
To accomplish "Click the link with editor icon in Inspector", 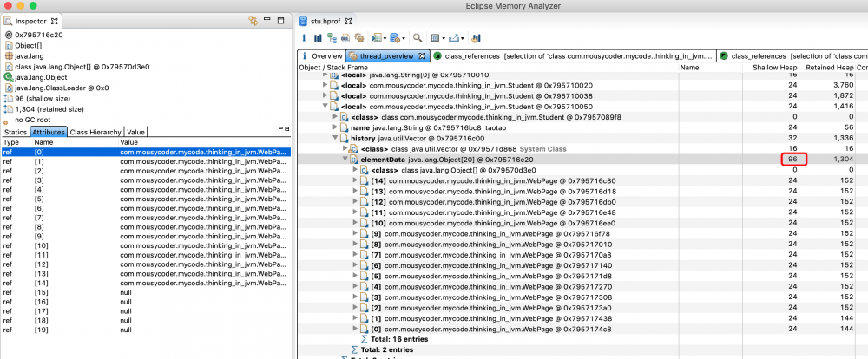I will click(254, 20).
